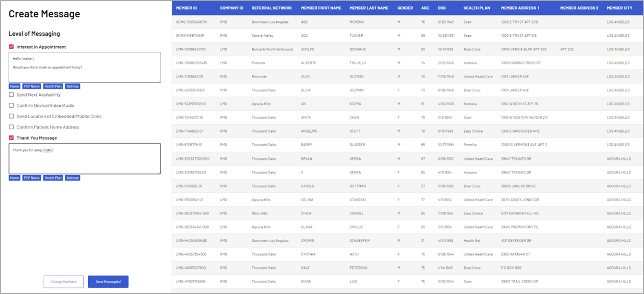
Task: Insert Address tag under thank you message
Action: tap(72, 178)
